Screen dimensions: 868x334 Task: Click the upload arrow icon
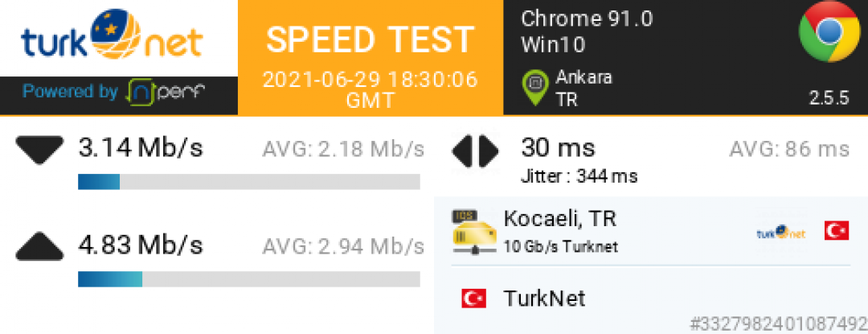click(x=39, y=245)
